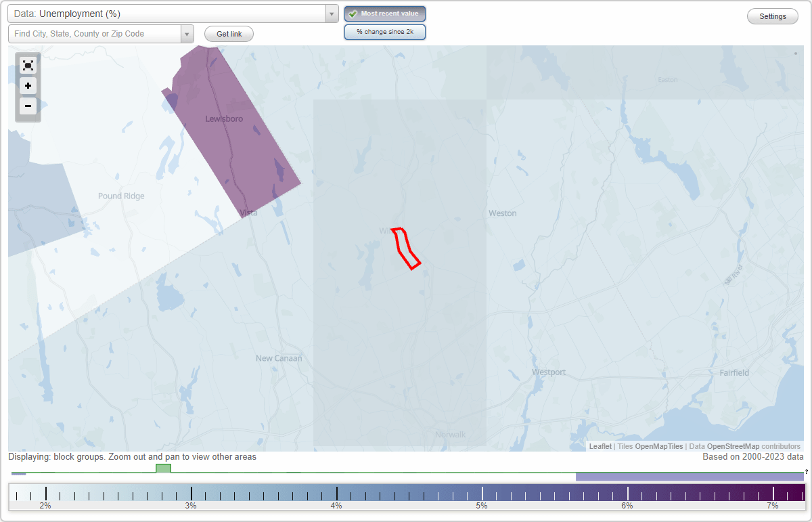
Task: Click the Vista map label
Action: coord(249,213)
